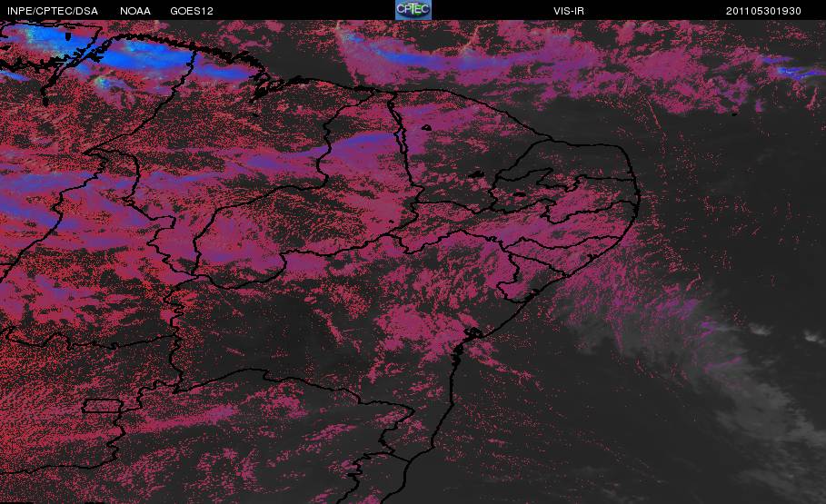Viewport: 826px width, 504px height.
Task: Click the INPE/CPTEC/DSA header text
Action: coord(53,11)
